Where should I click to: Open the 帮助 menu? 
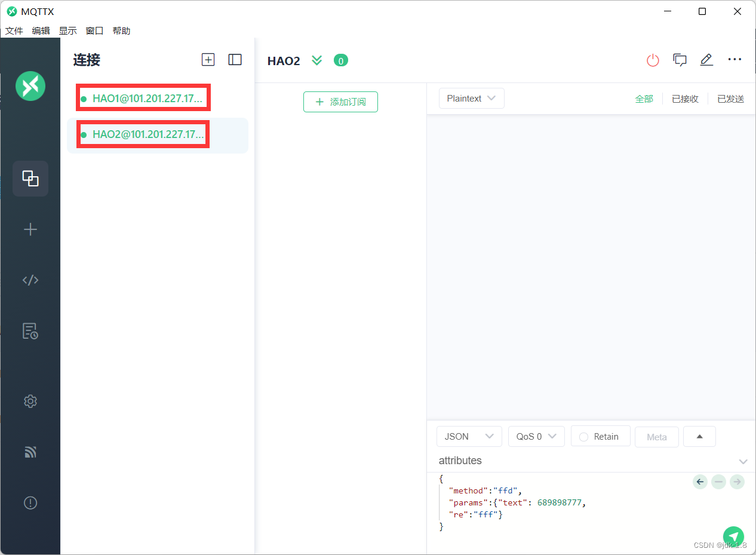122,30
